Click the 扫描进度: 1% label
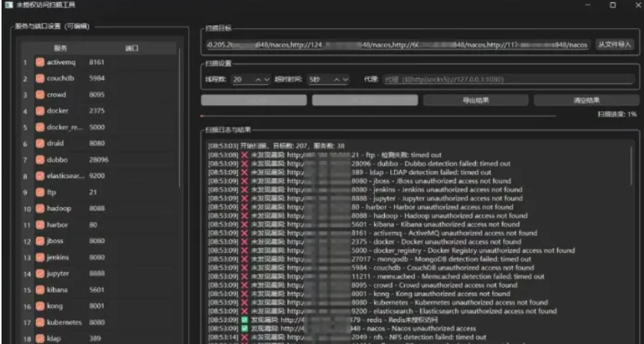The height and width of the screenshot is (344, 644). coord(617,114)
